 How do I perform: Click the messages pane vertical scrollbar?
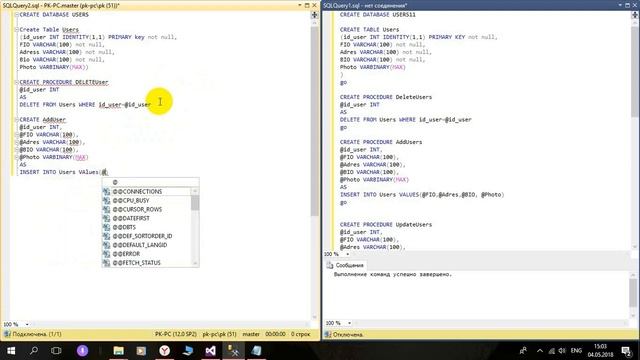[x=633, y=293]
